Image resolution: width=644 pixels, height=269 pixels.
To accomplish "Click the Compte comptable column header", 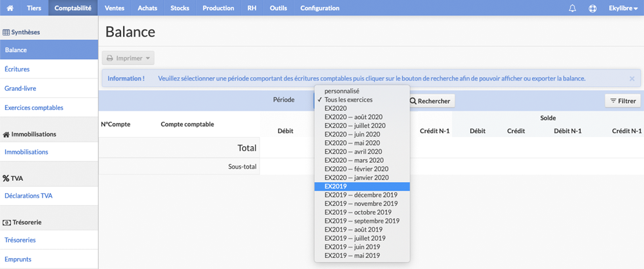I will click(187, 124).
